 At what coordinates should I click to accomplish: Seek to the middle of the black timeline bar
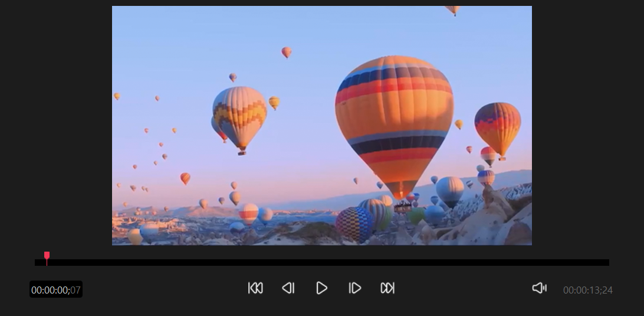[x=322, y=262]
